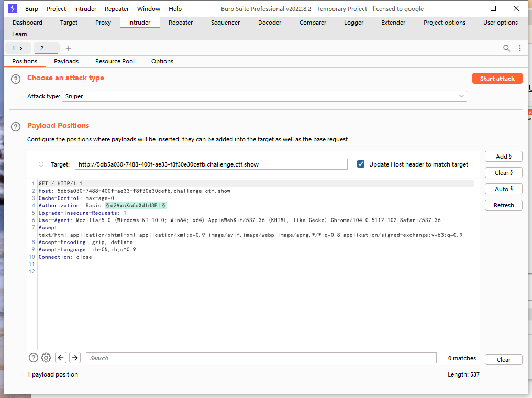
Task: Close Intruder tab 2 with its x
Action: point(50,49)
